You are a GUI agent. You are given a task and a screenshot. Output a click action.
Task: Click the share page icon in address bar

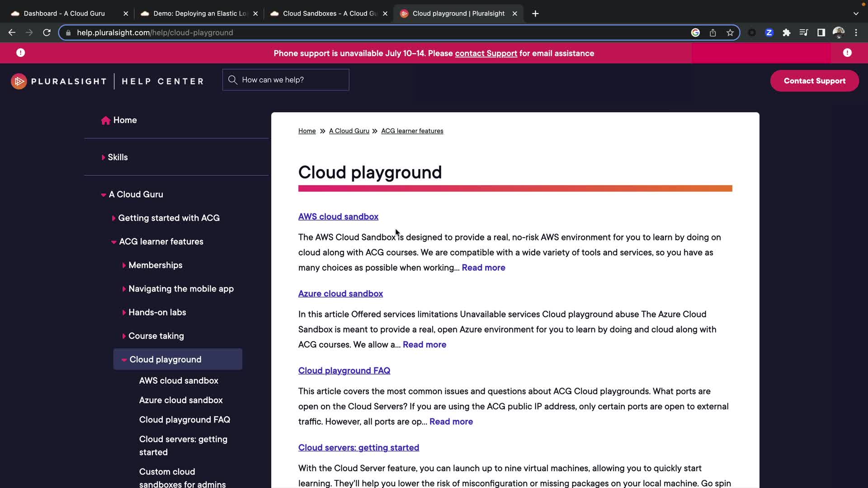tap(712, 33)
